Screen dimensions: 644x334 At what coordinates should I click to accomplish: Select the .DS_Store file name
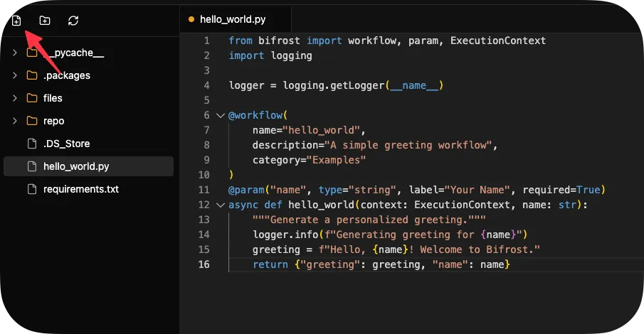pyautogui.click(x=66, y=144)
